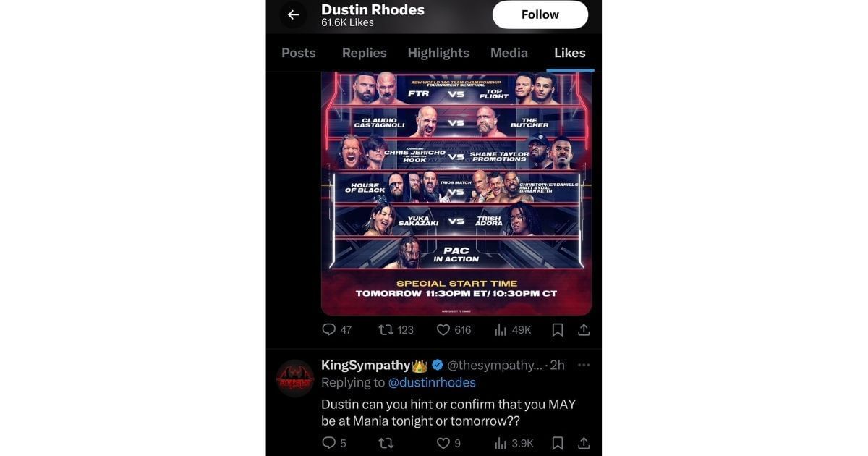Bookmark KingSympathy's reply
This screenshot has width=868, height=456.
tap(558, 443)
